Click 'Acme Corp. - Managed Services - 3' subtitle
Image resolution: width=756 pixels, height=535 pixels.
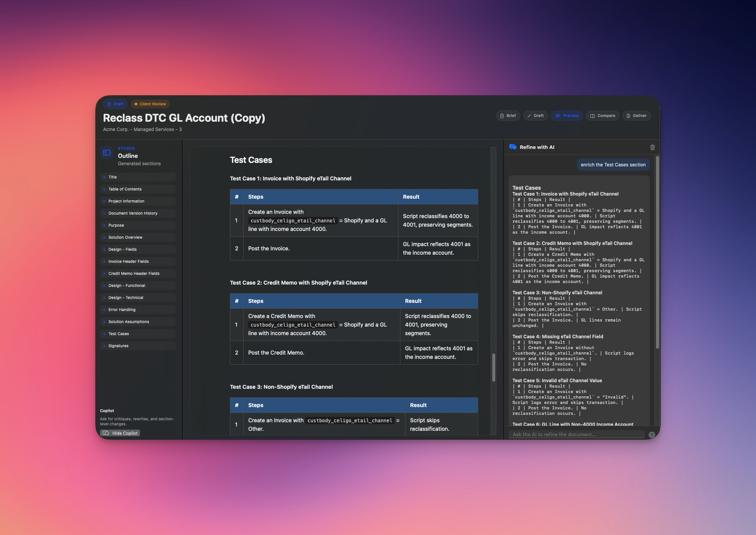(142, 129)
